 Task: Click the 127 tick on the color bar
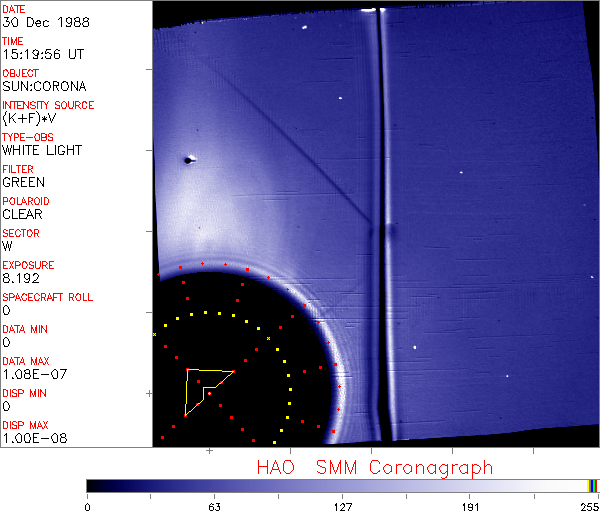342,492
